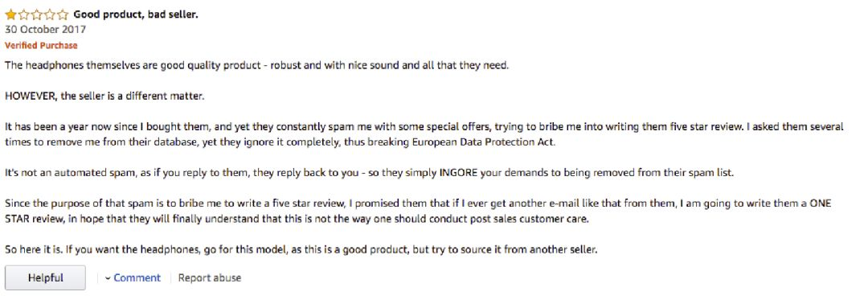Click 'European Data Protection Act' text

(483, 142)
